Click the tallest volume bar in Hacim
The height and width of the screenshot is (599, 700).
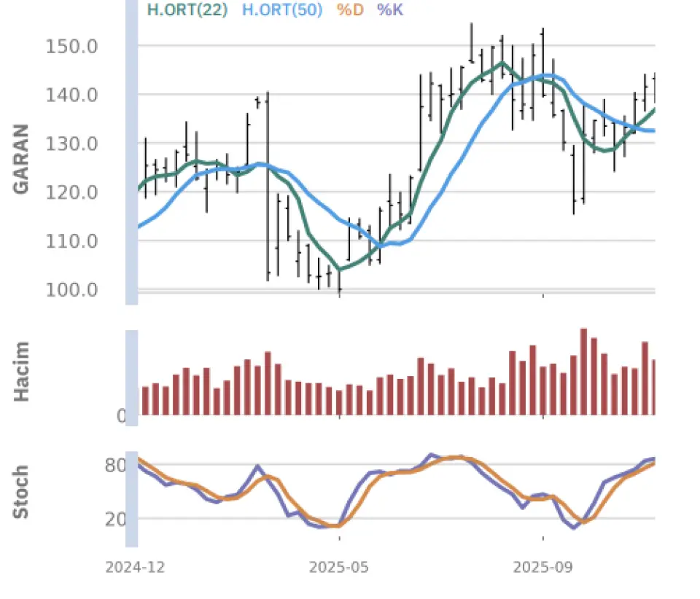[583, 372]
